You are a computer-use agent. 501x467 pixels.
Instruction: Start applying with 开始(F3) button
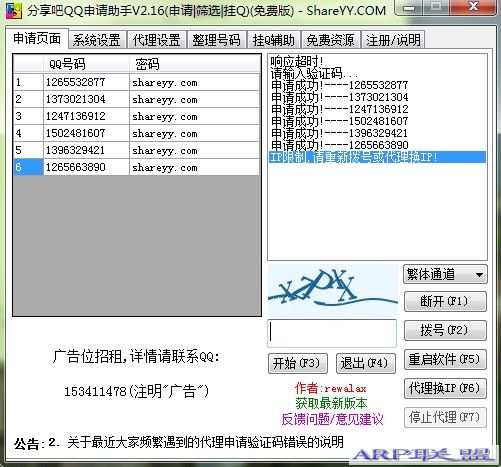[298, 363]
